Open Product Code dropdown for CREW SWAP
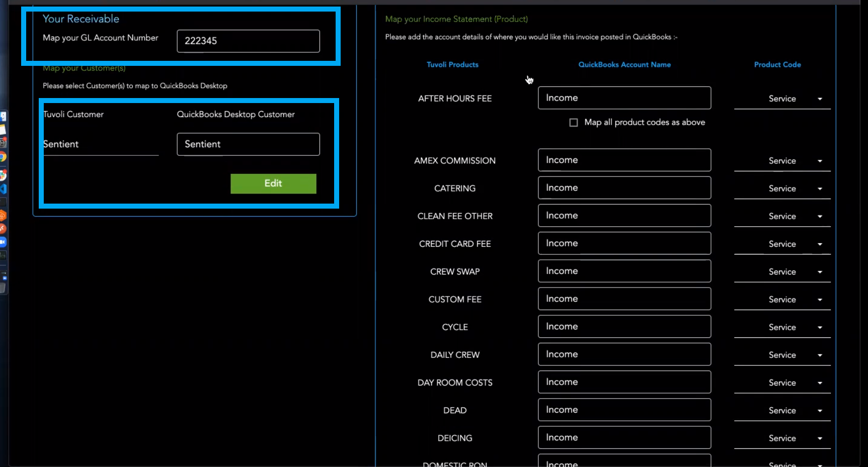Screen dimensions: 868x467 pos(782,272)
